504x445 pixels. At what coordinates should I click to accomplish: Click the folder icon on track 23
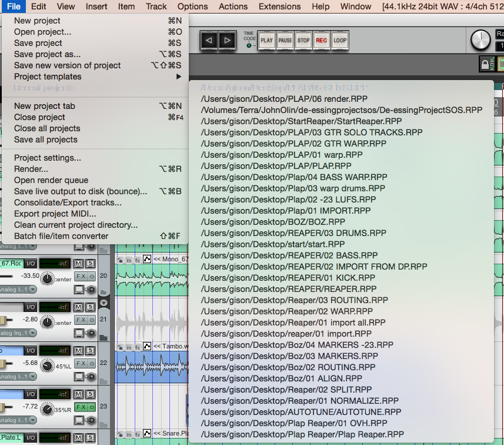(104, 425)
